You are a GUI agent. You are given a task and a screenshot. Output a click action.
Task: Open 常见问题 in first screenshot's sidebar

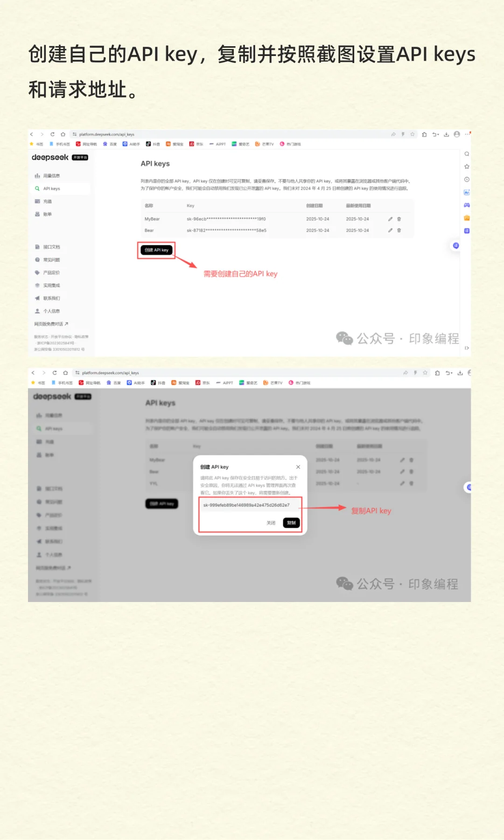48,260
